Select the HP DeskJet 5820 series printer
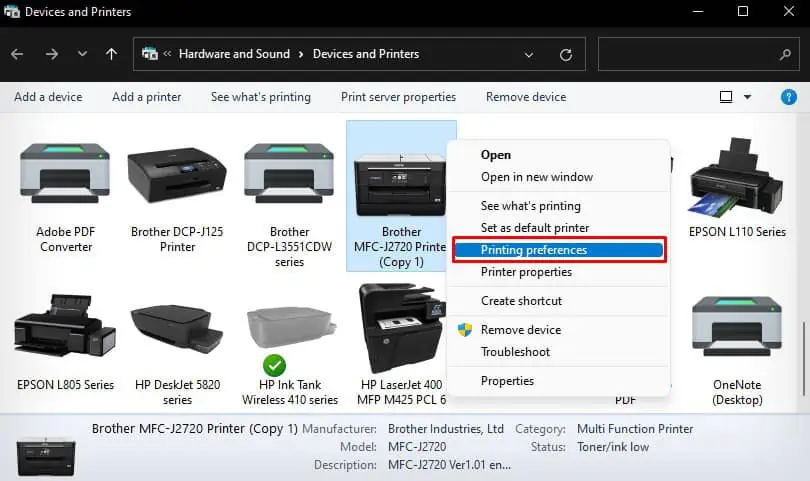 (x=177, y=328)
